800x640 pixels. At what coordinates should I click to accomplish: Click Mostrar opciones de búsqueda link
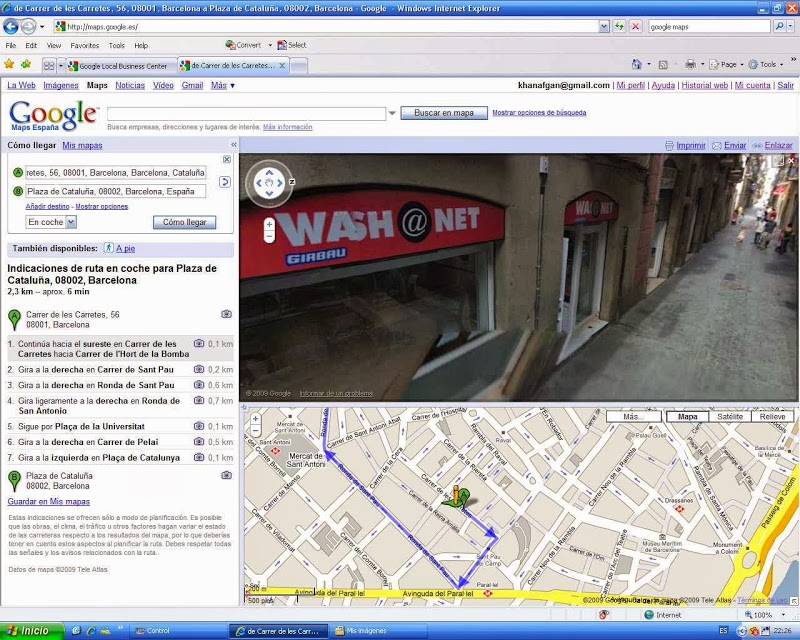pyautogui.click(x=539, y=112)
